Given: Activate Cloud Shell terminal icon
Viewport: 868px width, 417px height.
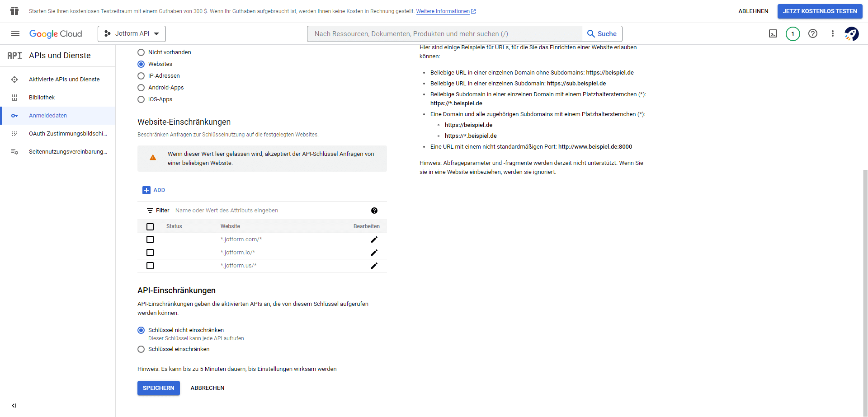Looking at the screenshot, I should [773, 33].
